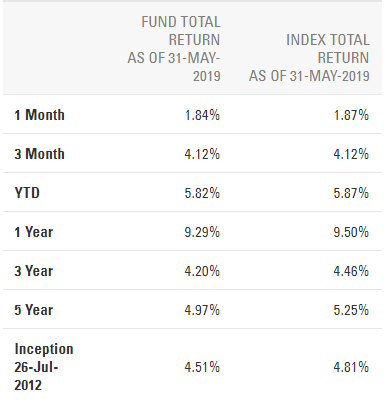Select the 3 Month row label

coord(39,154)
